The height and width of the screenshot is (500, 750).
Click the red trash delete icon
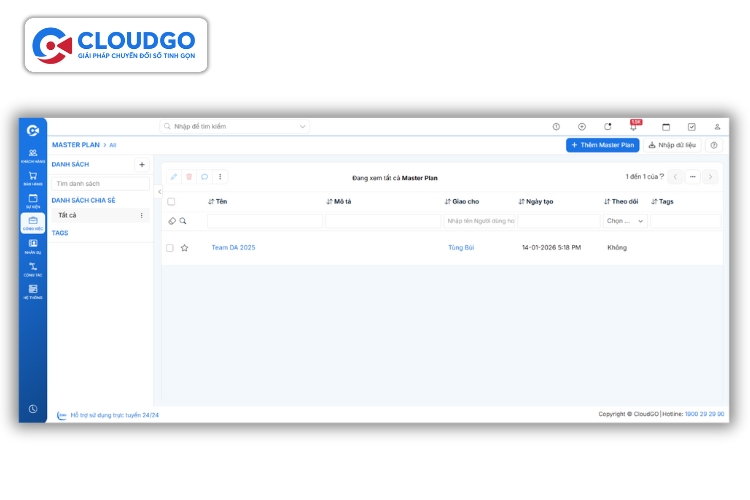[x=189, y=177]
